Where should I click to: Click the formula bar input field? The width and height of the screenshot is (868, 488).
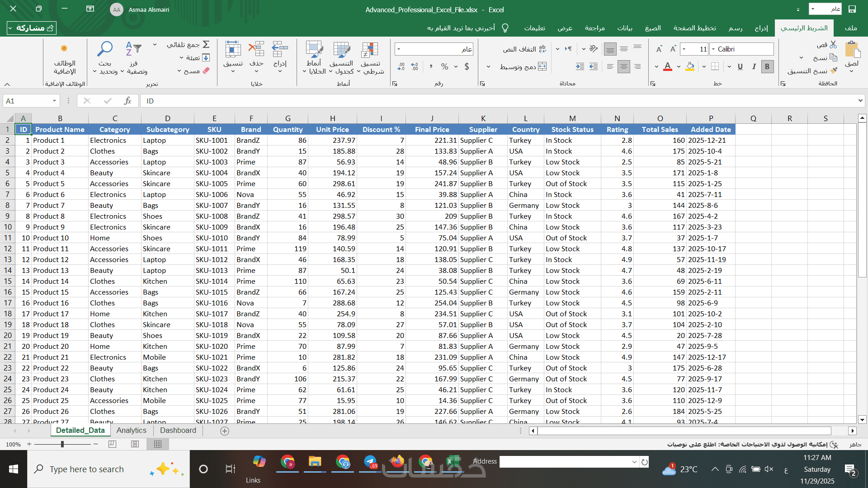497,101
